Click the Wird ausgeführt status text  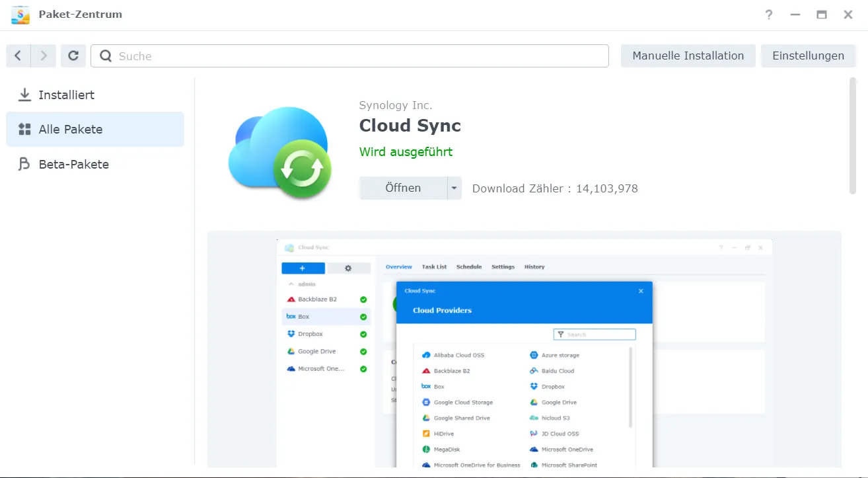tap(406, 152)
